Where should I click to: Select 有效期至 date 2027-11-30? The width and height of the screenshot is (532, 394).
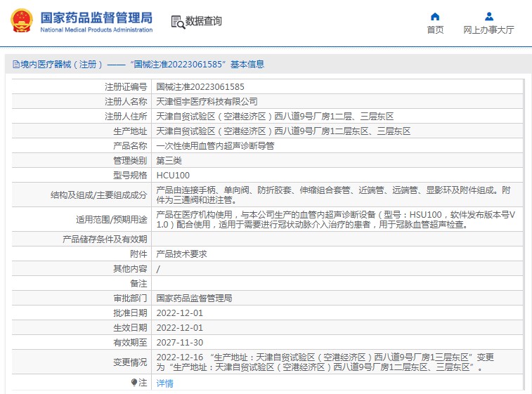(x=179, y=343)
